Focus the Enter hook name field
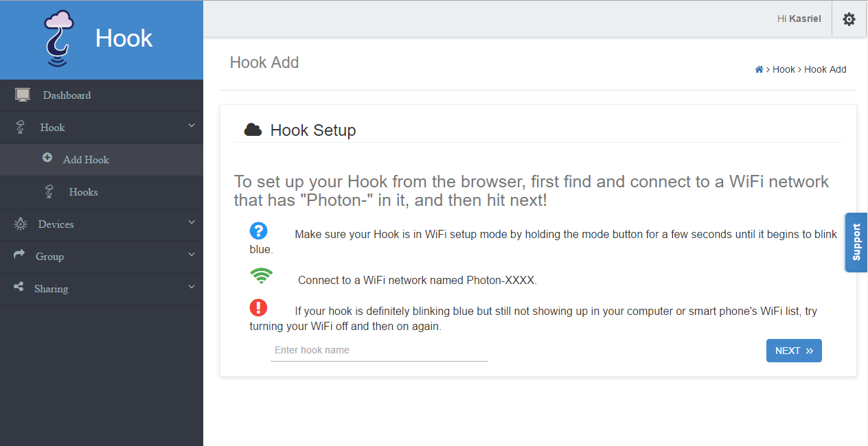Viewport: 868px width, 446px height. (379, 351)
